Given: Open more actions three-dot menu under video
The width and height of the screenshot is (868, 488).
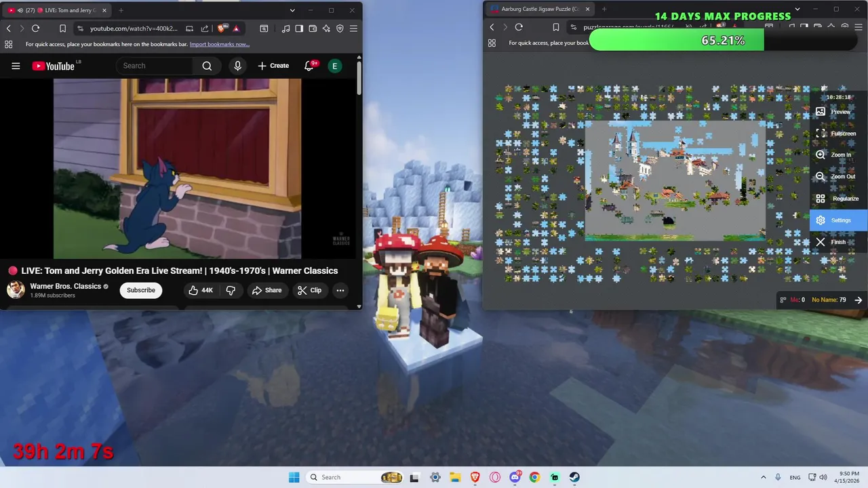Looking at the screenshot, I should coord(340,290).
